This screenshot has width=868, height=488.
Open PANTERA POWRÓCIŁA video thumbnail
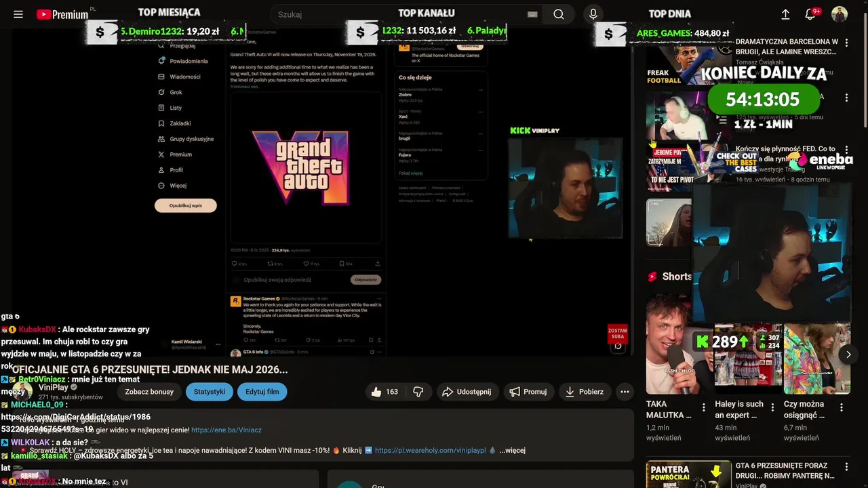688,474
